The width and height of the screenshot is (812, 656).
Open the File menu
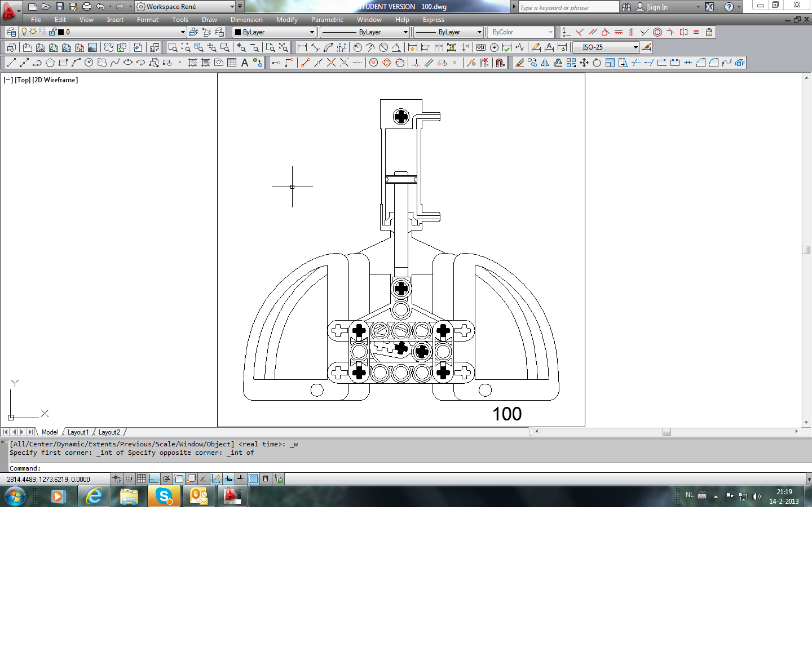pyautogui.click(x=36, y=20)
